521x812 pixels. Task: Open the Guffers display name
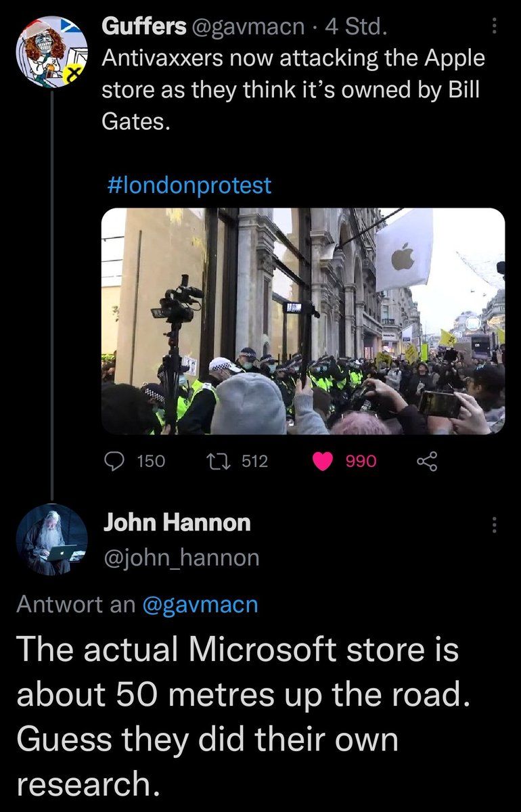pyautogui.click(x=144, y=27)
